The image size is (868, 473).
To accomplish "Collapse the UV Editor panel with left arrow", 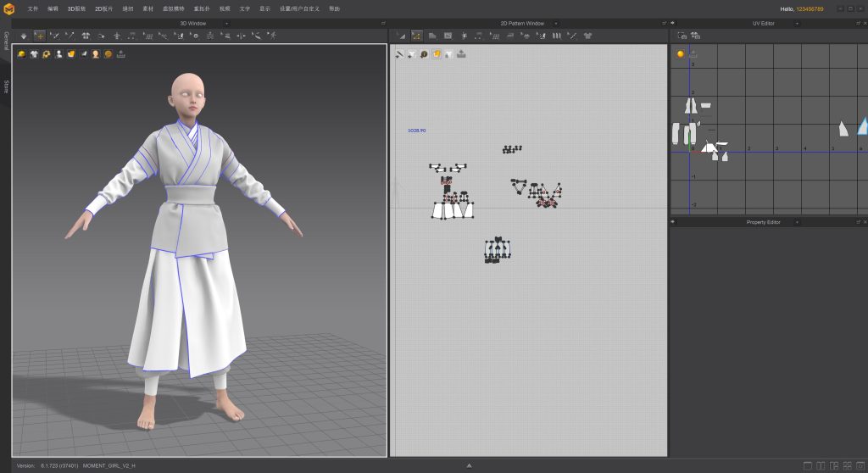I will 673,23.
